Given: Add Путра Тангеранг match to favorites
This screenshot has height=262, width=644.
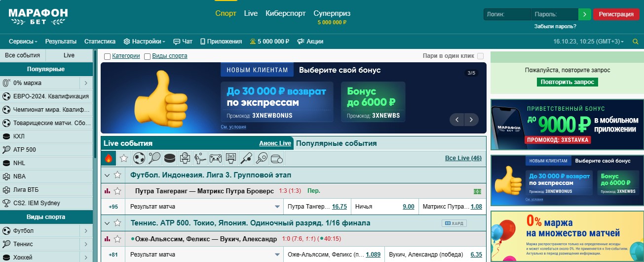Looking at the screenshot, I should click(x=117, y=191).
